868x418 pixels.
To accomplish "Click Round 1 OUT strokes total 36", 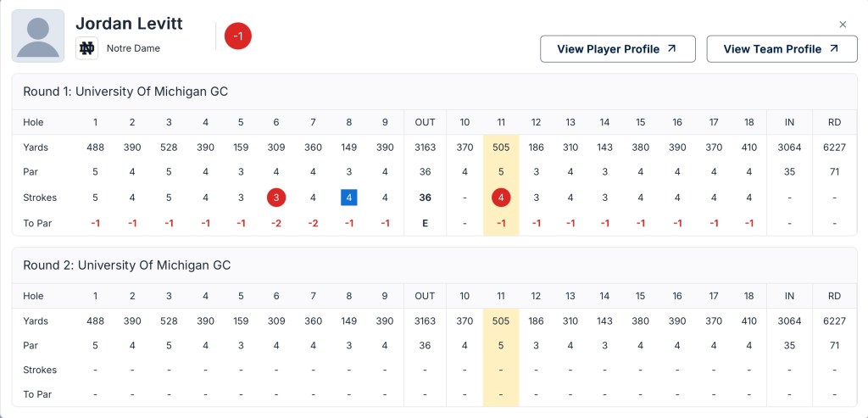I will point(425,198).
